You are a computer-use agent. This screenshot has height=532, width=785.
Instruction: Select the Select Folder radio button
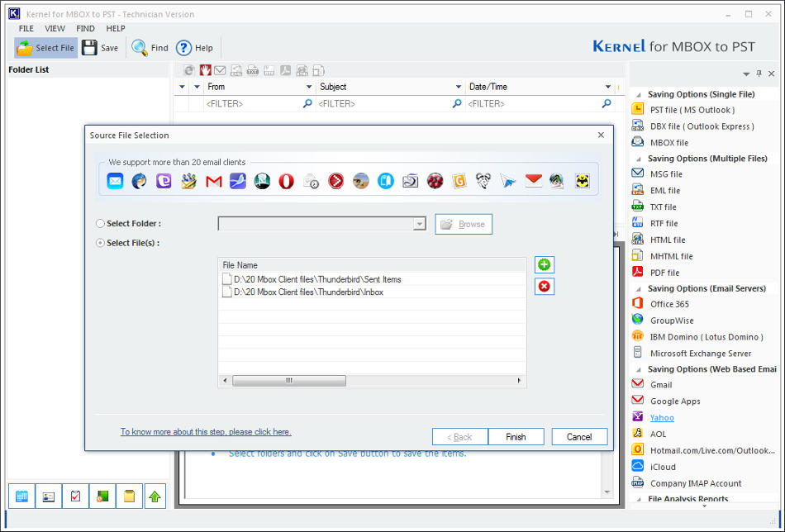99,222
